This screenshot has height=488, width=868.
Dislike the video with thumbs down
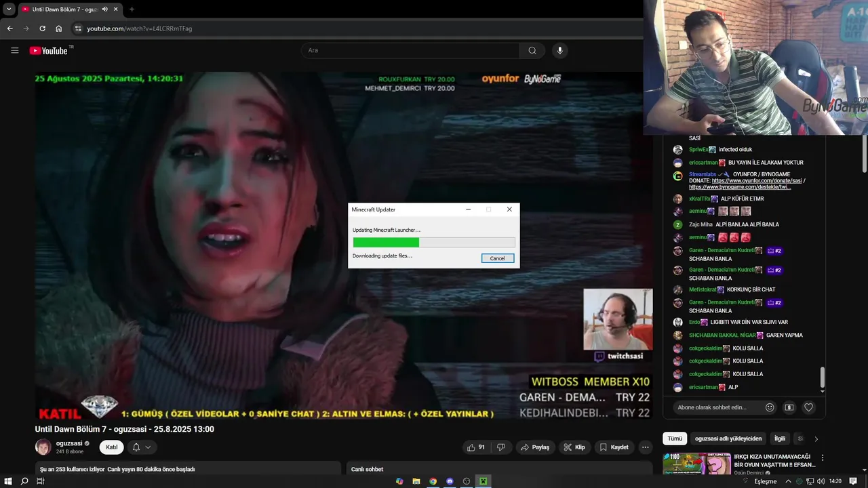(x=501, y=447)
